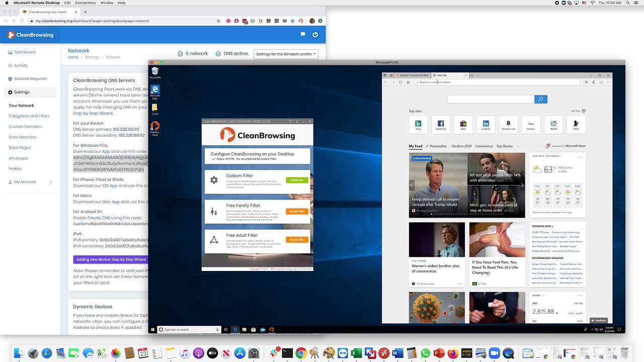Open the eBay top site tile

point(463,125)
